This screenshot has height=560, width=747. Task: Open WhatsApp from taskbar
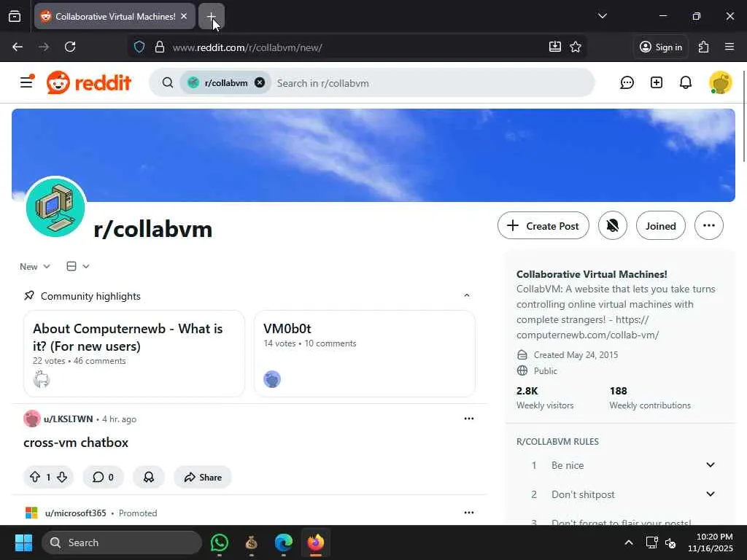(219, 542)
